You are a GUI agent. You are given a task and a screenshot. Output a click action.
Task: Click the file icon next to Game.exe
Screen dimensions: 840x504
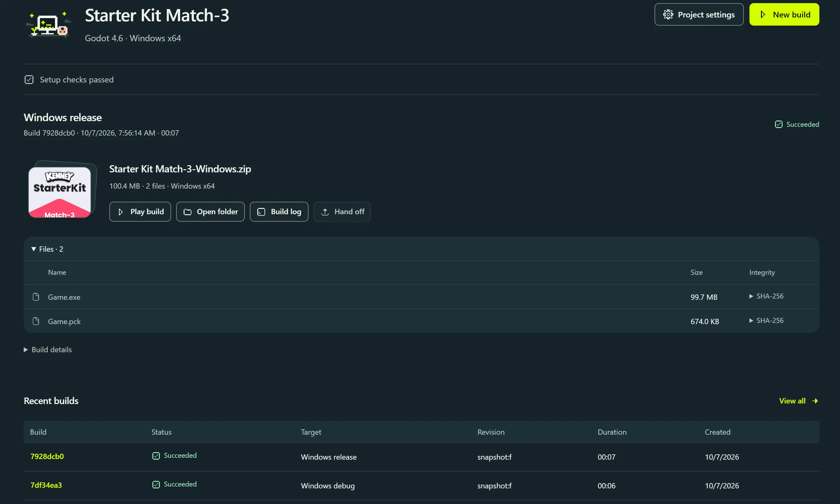point(36,297)
